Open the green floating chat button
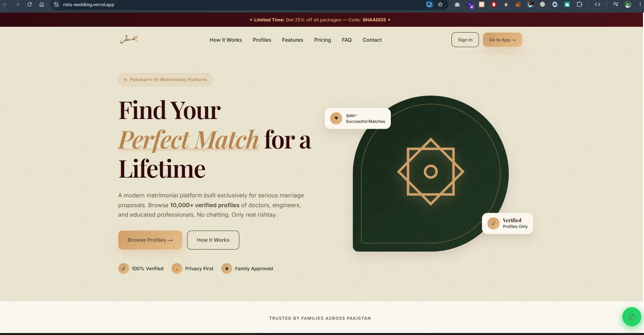The image size is (644, 335). (632, 317)
